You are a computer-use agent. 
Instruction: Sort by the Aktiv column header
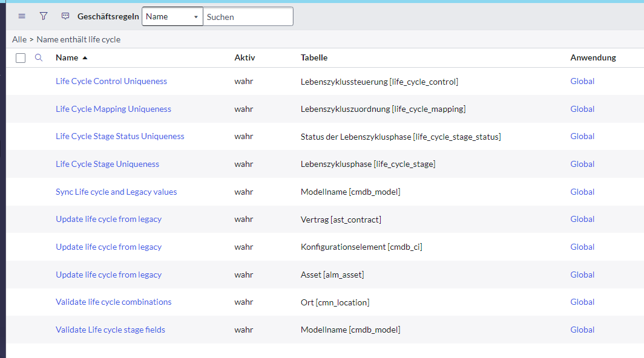pyautogui.click(x=245, y=58)
